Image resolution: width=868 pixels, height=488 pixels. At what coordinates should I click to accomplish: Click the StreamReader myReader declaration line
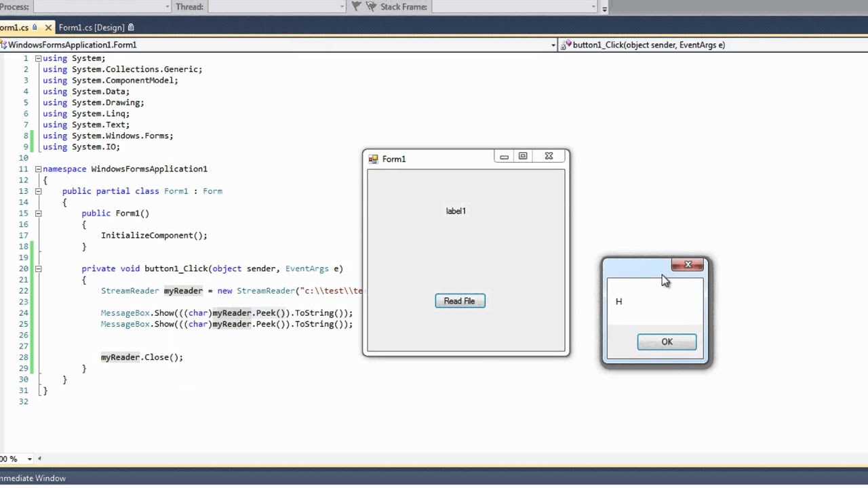pyautogui.click(x=232, y=291)
